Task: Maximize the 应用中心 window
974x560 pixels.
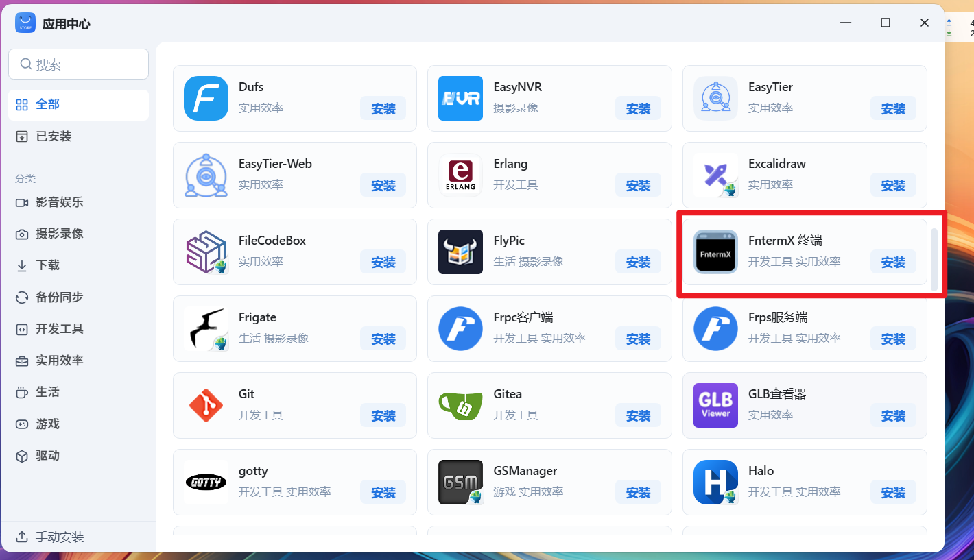Action: (886, 23)
